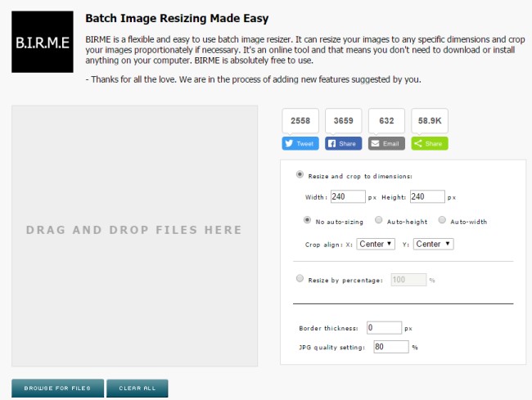Click the Width input field
Image resolution: width=532 pixels, height=400 pixels.
[348, 196]
